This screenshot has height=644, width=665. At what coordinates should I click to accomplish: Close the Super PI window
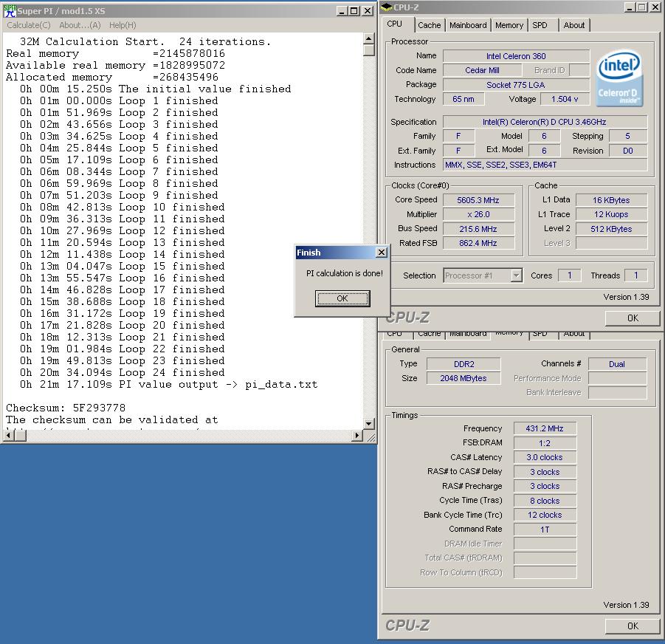[368, 11]
